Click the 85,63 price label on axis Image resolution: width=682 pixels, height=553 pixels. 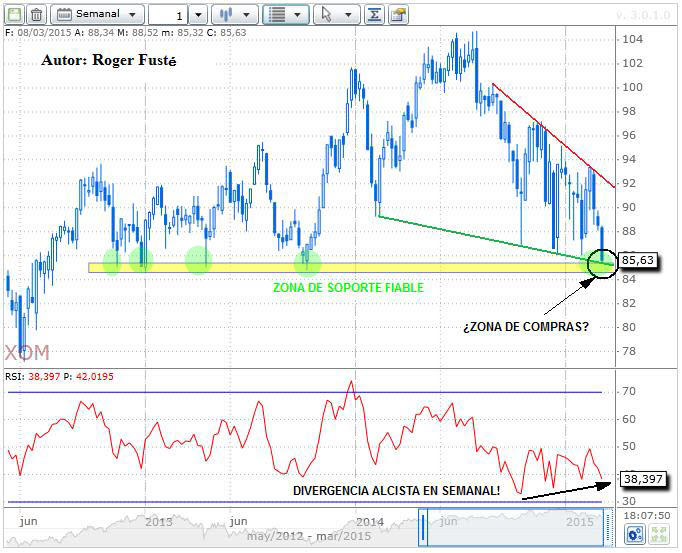coord(643,259)
